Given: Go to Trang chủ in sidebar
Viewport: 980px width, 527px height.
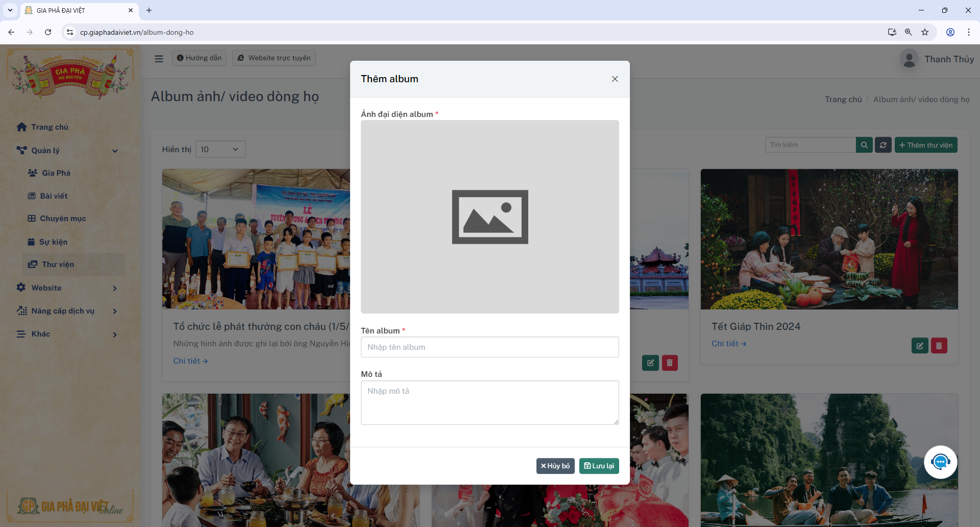Looking at the screenshot, I should (x=50, y=127).
